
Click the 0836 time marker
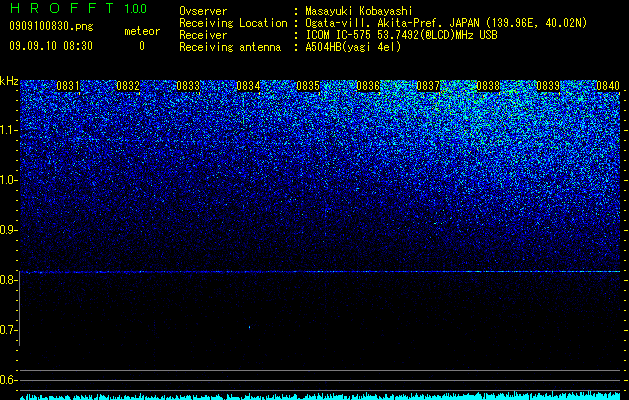pyautogui.click(x=368, y=86)
